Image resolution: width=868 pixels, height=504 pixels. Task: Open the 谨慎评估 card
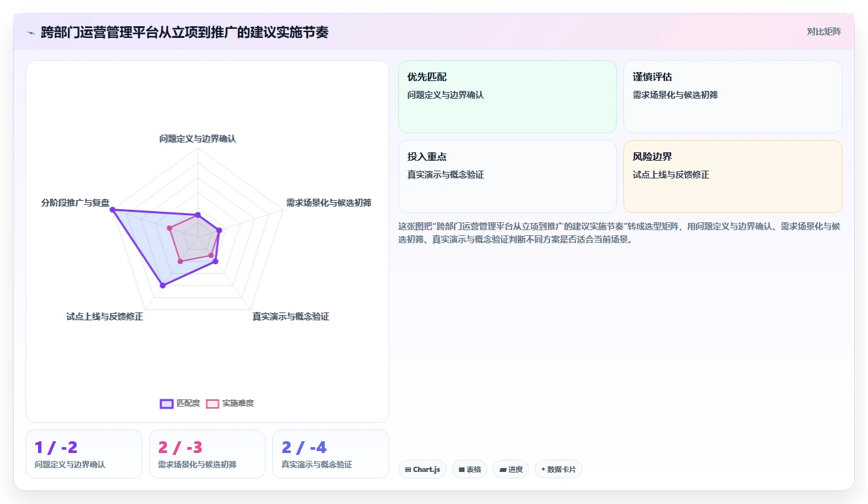click(733, 97)
